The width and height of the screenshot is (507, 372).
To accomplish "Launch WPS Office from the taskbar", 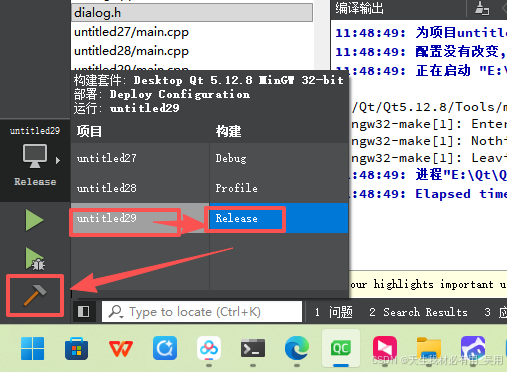I will click(121, 349).
